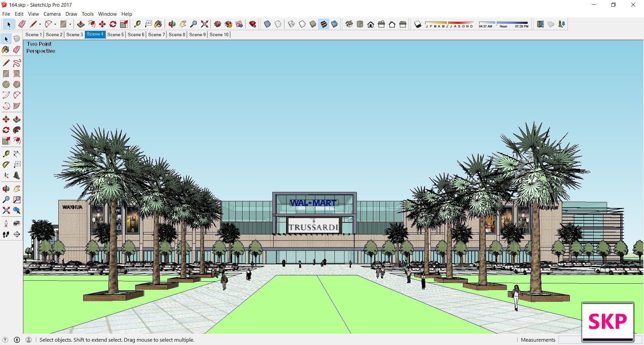This screenshot has height=345, width=644.
Task: Open the Window menu
Action: click(x=107, y=14)
